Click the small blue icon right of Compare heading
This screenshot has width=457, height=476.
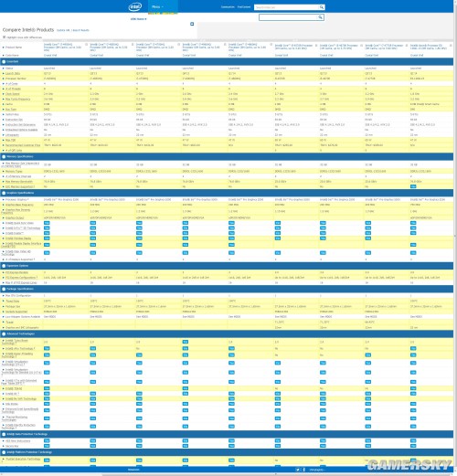tap(192, 24)
